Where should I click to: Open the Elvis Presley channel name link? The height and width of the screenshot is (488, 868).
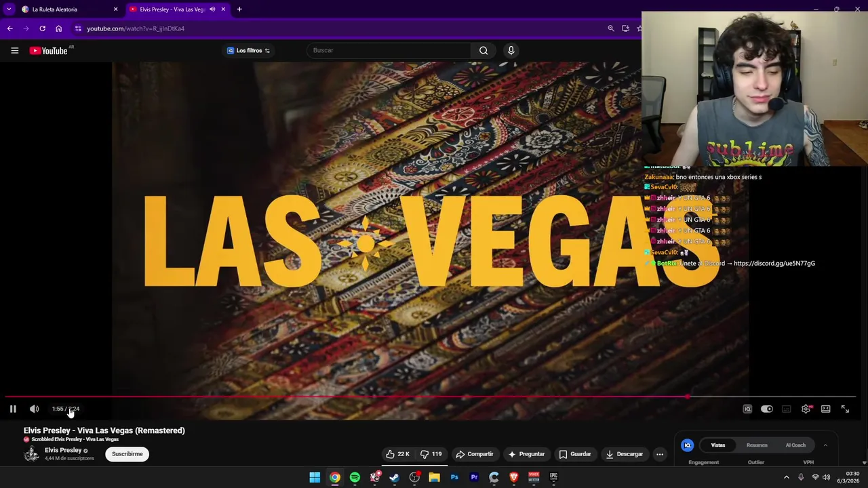pos(63,450)
